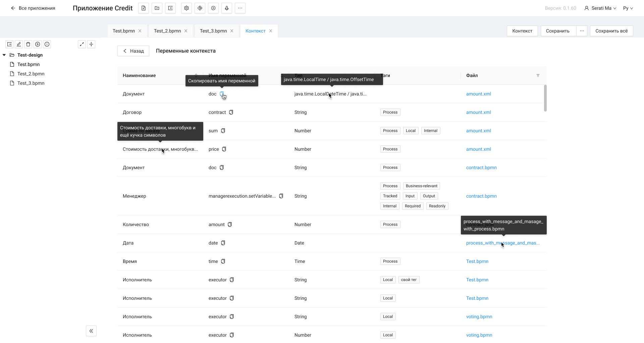
Task: Click the trash delete icon in sidebar
Action: point(28,44)
